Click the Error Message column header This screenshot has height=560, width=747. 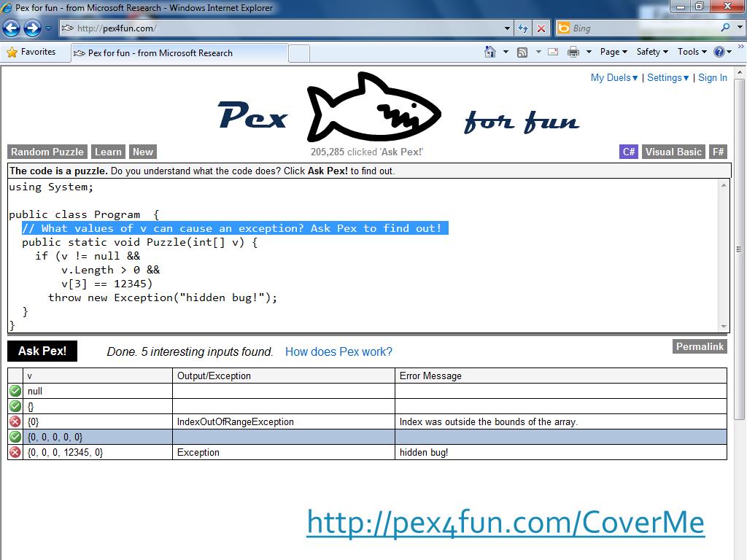pos(561,376)
